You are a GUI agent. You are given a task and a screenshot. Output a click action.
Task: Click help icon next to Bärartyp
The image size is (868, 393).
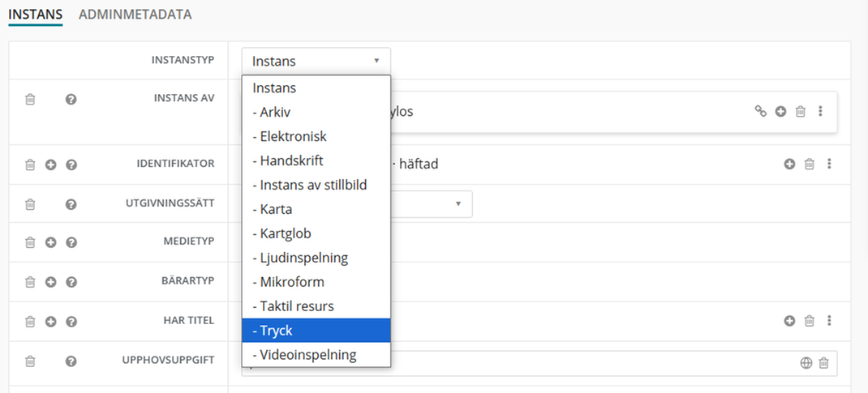tap(71, 282)
